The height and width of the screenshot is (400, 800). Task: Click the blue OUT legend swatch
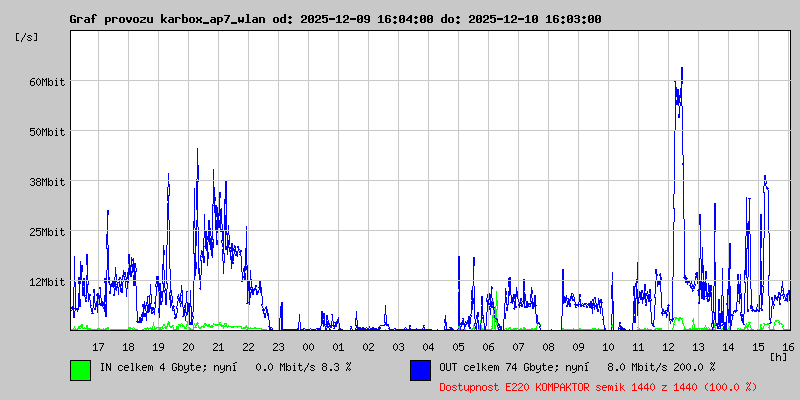[x=420, y=370]
